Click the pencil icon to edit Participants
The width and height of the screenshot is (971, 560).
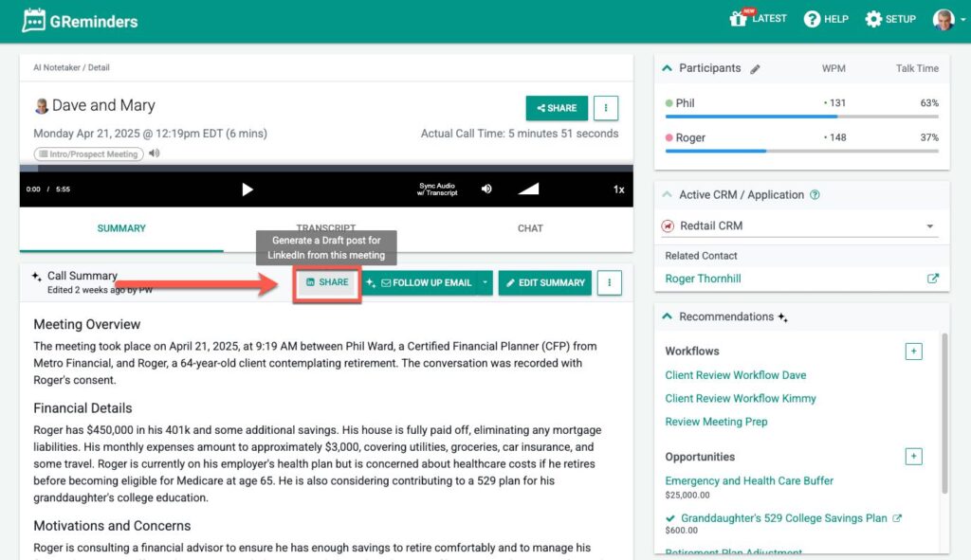point(756,69)
